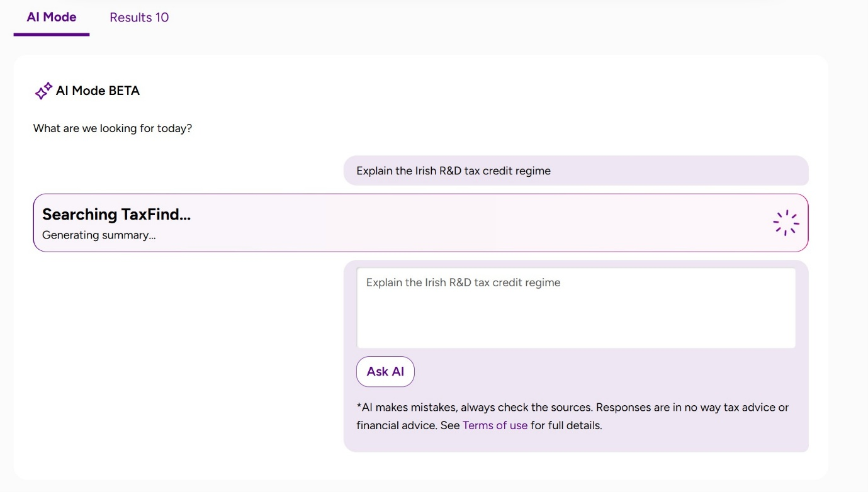Focus the AI question text box
Image resolution: width=868 pixels, height=492 pixels.
[x=576, y=308]
